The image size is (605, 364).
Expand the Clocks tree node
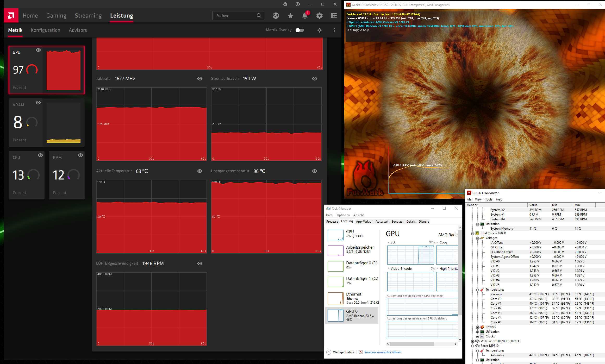(478, 337)
